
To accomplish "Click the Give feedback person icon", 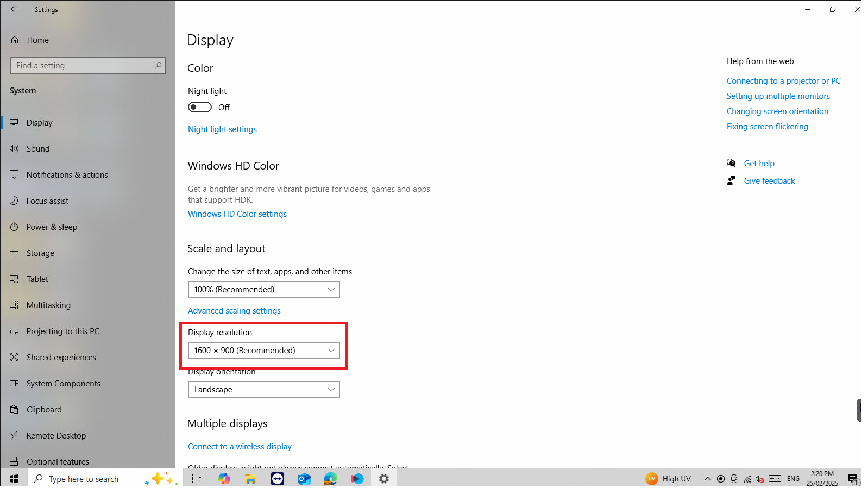I will pos(731,180).
